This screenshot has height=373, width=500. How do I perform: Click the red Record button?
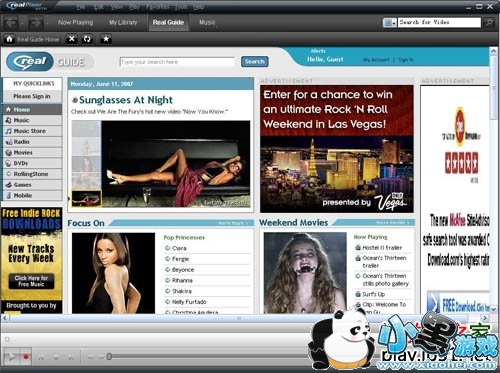point(26,357)
